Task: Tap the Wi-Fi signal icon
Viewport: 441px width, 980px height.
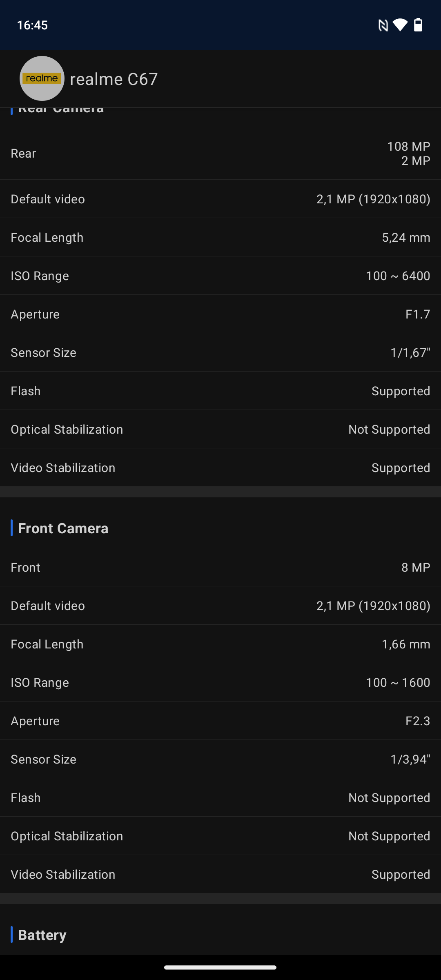Action: pos(400,25)
